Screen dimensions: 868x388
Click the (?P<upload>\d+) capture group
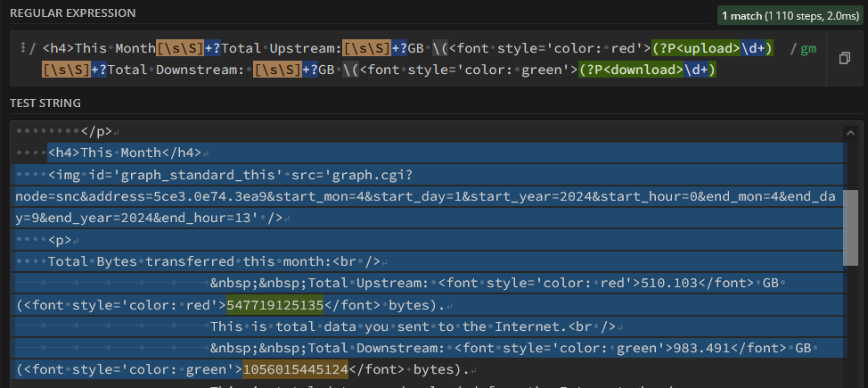(x=712, y=48)
